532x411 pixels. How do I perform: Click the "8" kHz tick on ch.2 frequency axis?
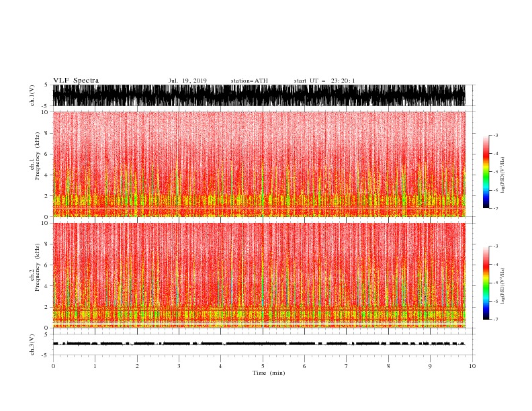[x=46, y=244]
